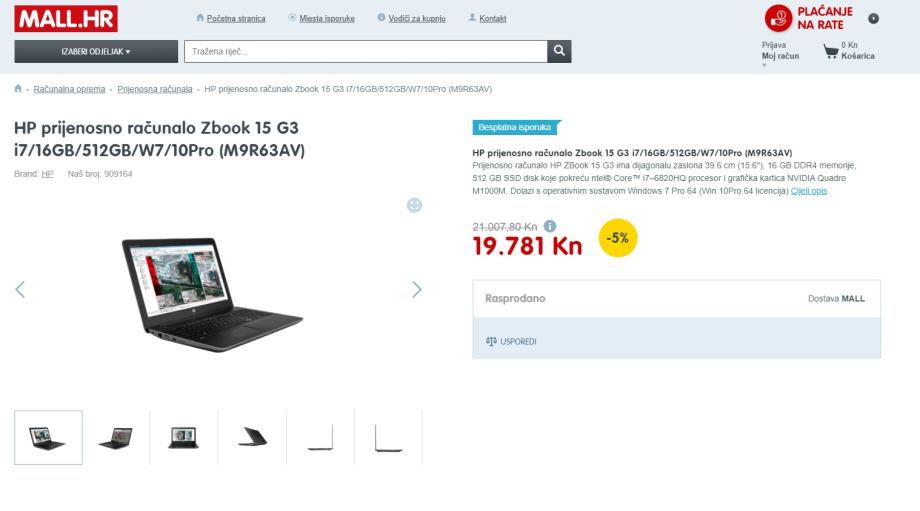This screenshot has width=920, height=511.
Task: Click the Cijeli opis link
Action: [x=809, y=191]
